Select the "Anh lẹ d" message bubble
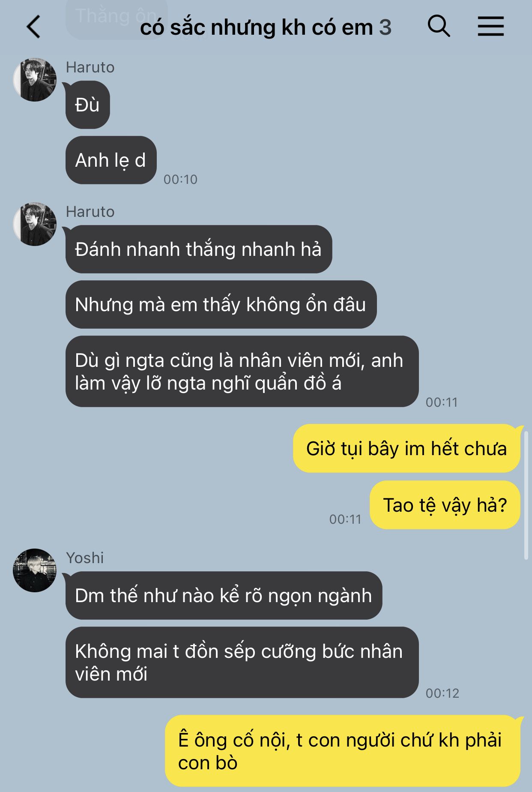The width and height of the screenshot is (532, 792). 111,160
